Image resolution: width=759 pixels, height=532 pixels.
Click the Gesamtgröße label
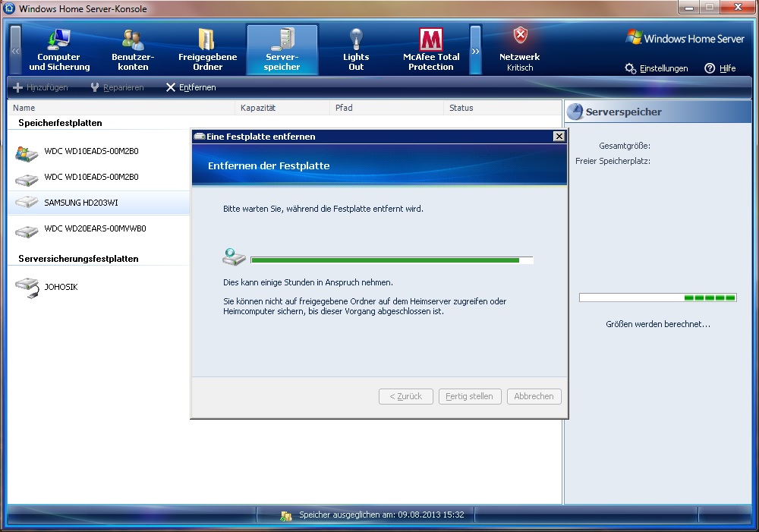pyautogui.click(x=625, y=145)
